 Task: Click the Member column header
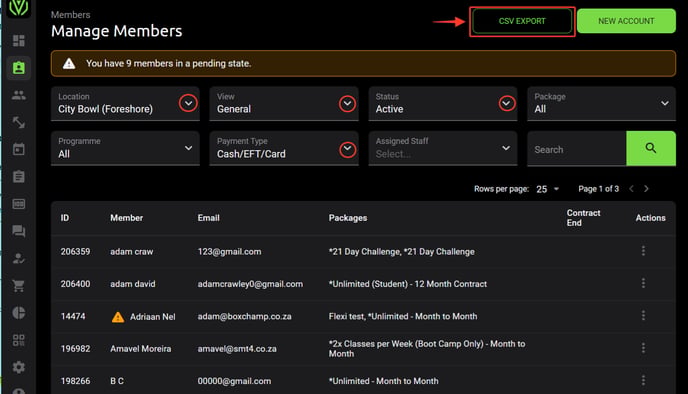[x=126, y=218]
